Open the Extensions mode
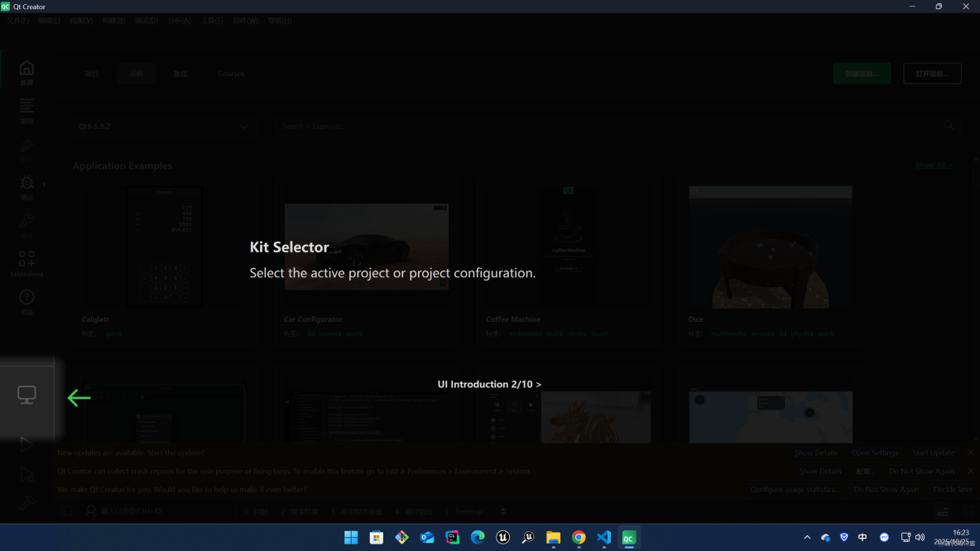Viewport: 980px width, 551px height. coord(26,263)
